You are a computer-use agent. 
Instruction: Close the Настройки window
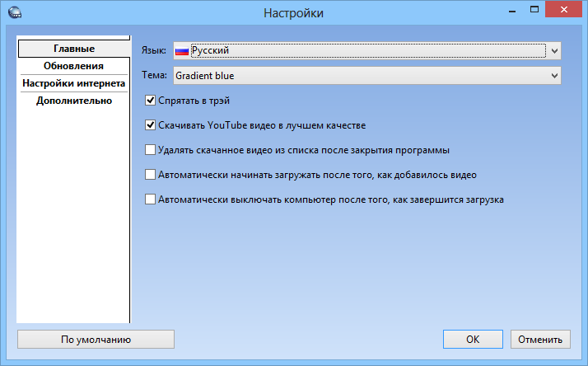pos(563,10)
